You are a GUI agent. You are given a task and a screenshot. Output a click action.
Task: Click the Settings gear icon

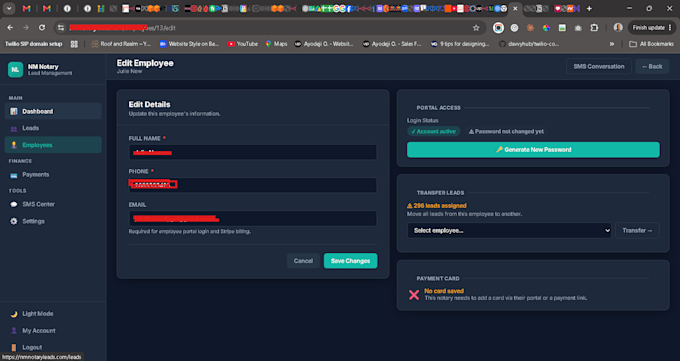(14, 221)
